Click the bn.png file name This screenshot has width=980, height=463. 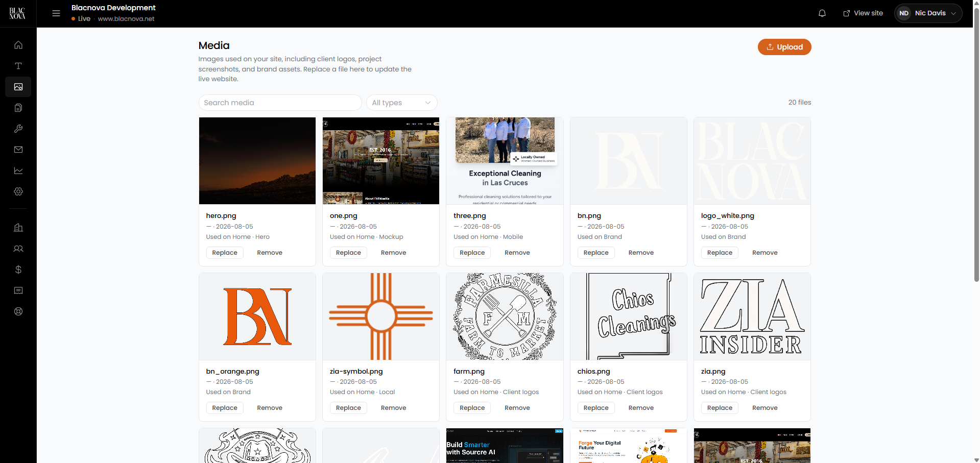(x=589, y=216)
